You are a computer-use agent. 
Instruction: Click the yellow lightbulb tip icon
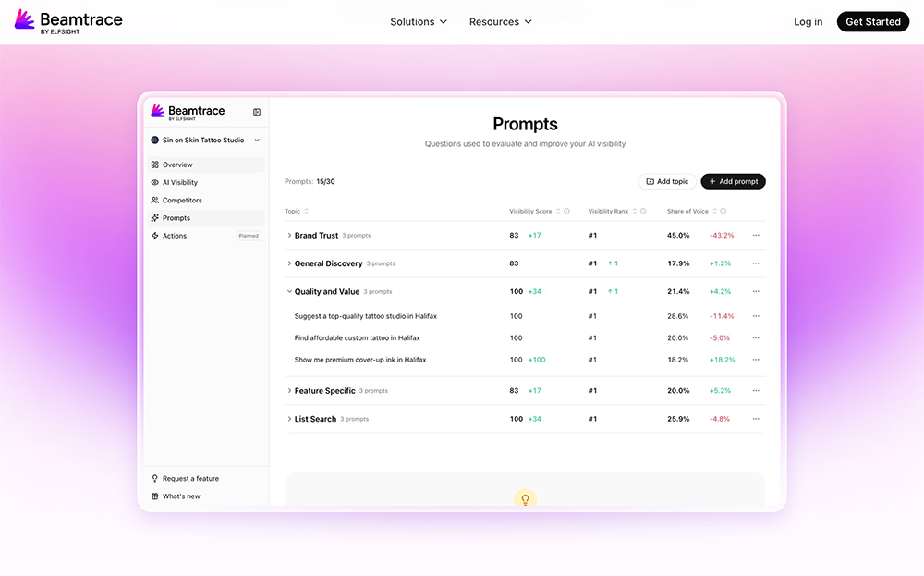[x=525, y=498]
